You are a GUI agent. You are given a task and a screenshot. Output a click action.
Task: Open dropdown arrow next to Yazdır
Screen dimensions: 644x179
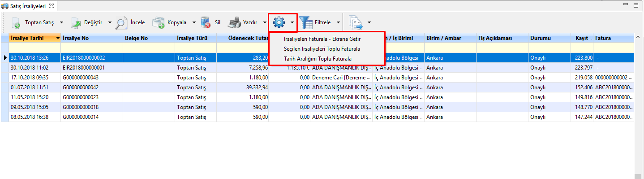pos(265,22)
